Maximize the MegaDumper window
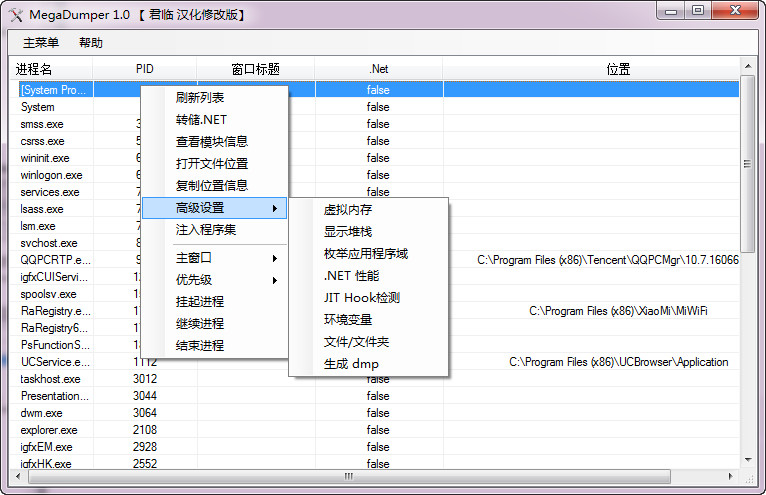This screenshot has height=495, width=766. click(x=698, y=10)
